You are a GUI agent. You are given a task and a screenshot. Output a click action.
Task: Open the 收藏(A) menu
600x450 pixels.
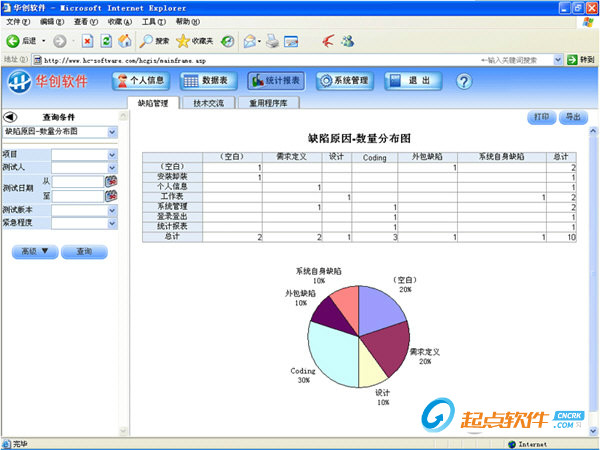pyautogui.click(x=120, y=22)
